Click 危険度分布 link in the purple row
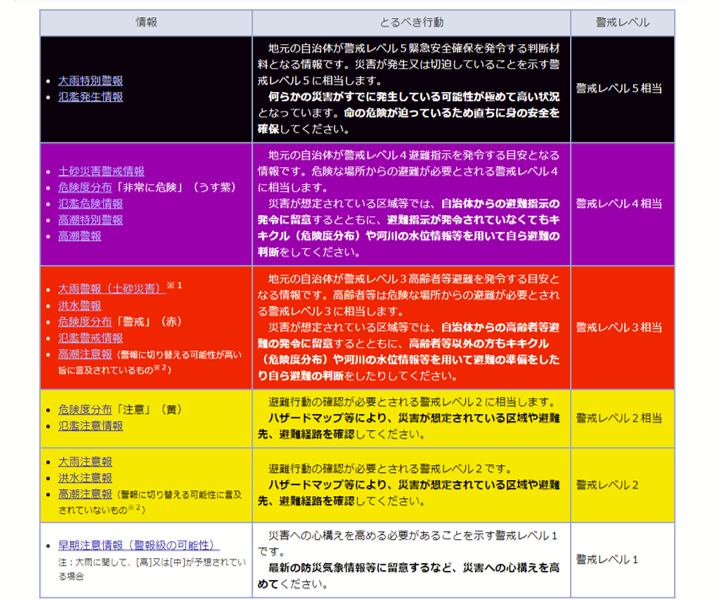The image size is (725, 600). [x=84, y=187]
